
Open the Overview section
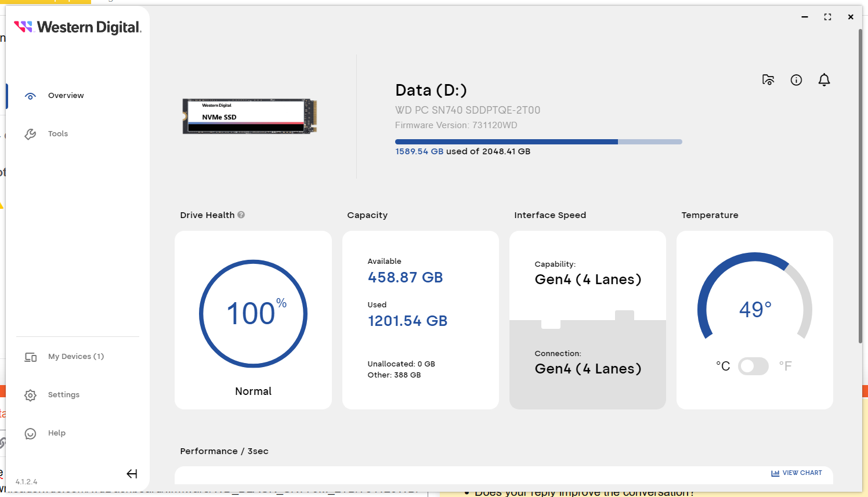point(66,96)
